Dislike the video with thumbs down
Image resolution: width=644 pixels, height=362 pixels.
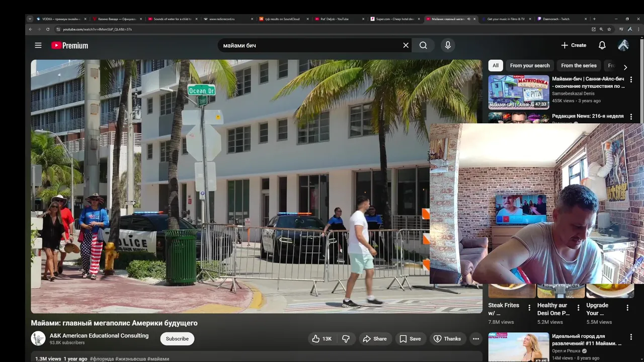click(x=346, y=339)
